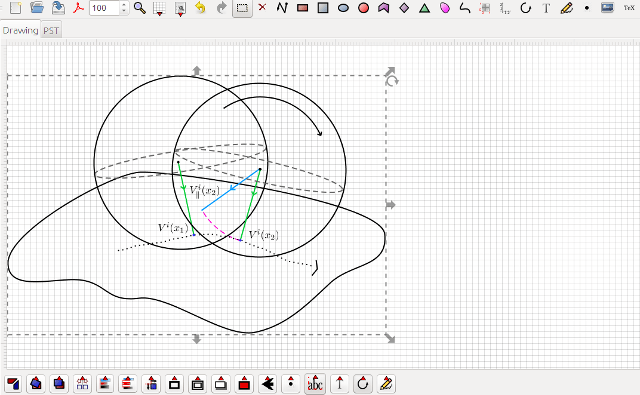The image size is (640, 395).
Task: Select the rectangle shape tool
Action: pyautogui.click(x=302, y=8)
